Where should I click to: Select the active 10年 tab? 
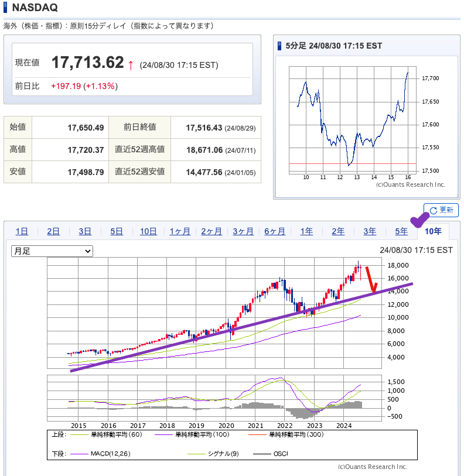[x=433, y=231]
